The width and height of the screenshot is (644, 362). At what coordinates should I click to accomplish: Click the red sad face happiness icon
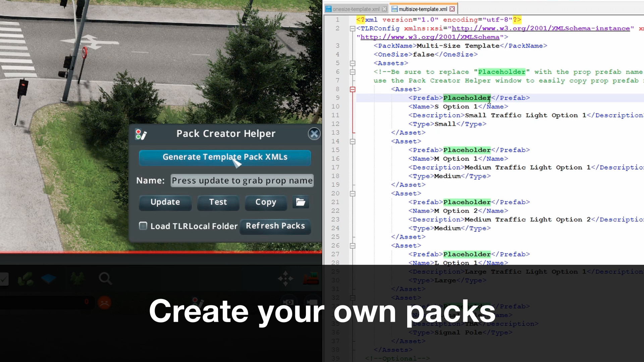(x=104, y=302)
